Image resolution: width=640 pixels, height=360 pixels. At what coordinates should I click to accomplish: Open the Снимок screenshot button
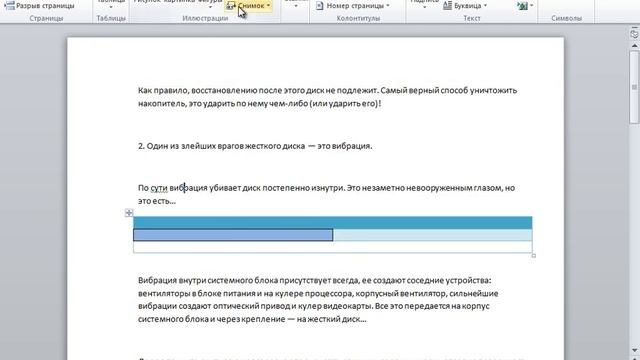249,6
